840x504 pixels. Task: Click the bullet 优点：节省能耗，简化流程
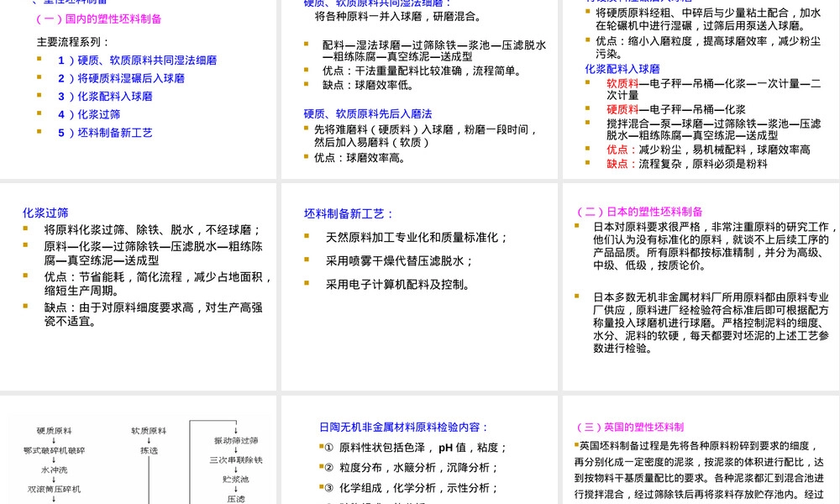(x=159, y=284)
